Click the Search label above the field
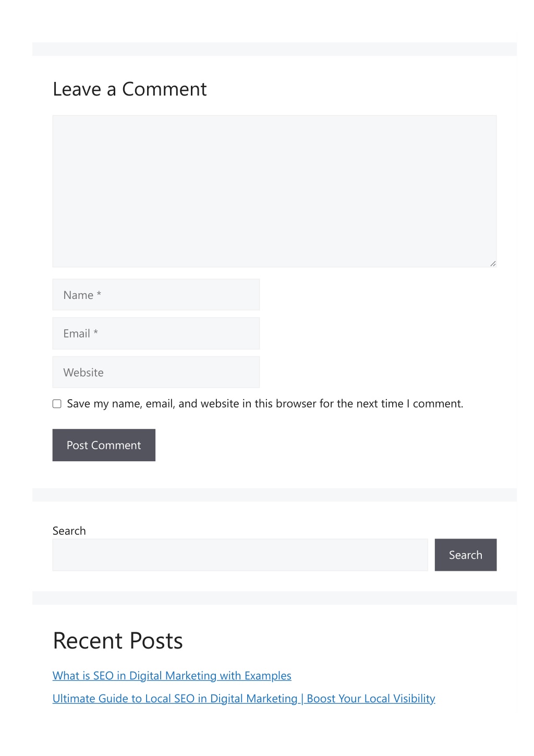 click(x=69, y=531)
